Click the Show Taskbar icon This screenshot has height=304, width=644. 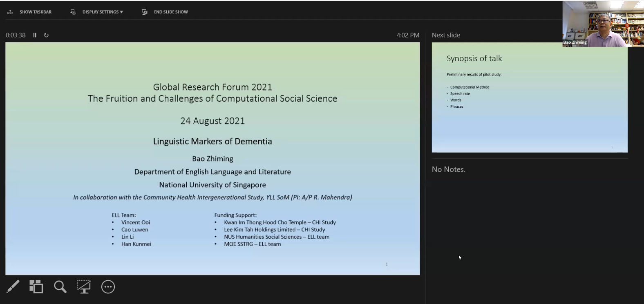pyautogui.click(x=10, y=12)
